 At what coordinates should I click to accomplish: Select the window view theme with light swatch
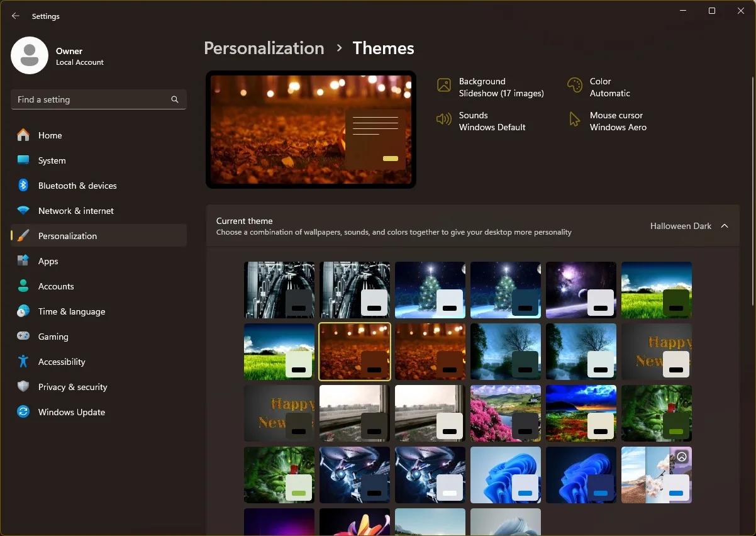click(430, 413)
